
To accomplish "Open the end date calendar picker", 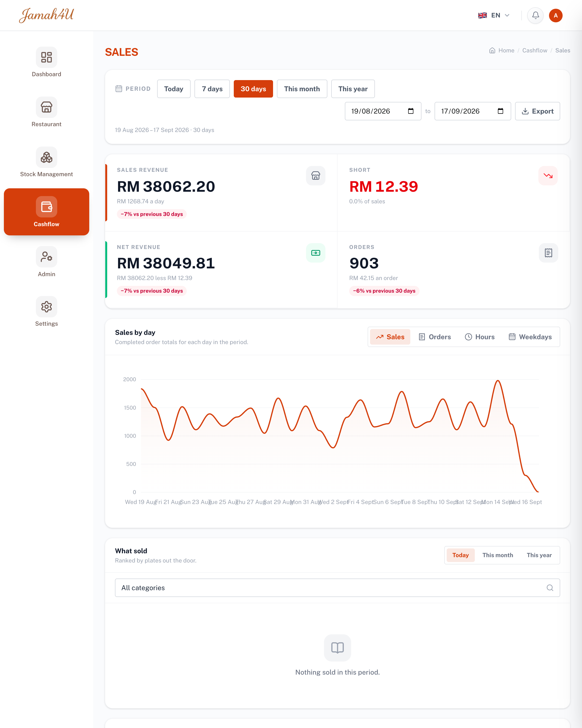I will (500, 111).
